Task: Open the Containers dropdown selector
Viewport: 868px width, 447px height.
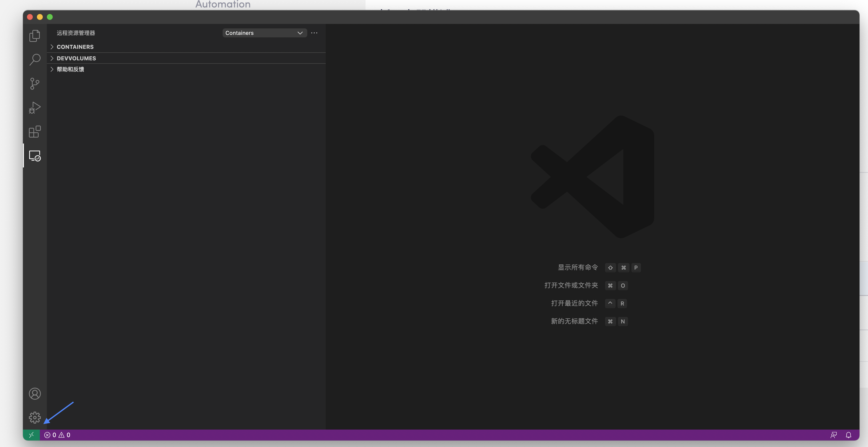Action: 264,33
